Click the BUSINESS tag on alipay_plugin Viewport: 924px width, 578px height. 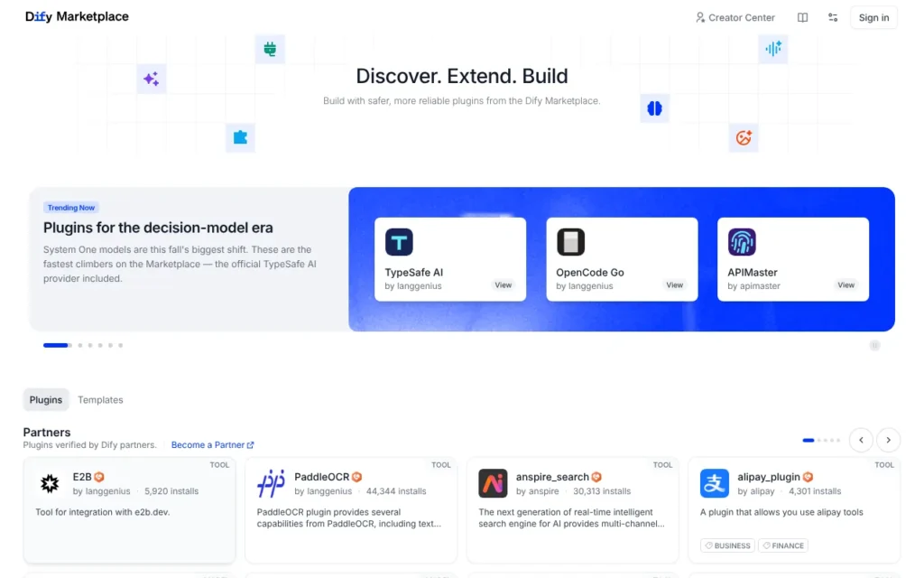728,545
